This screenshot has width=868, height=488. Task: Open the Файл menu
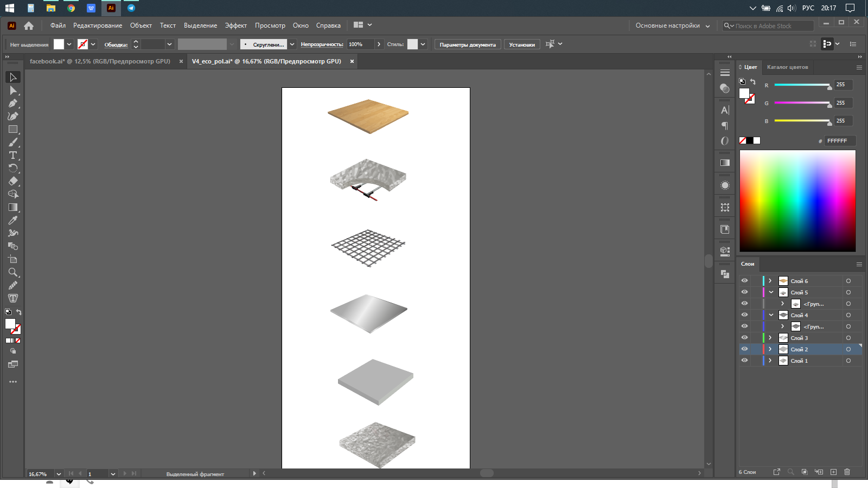(58, 25)
